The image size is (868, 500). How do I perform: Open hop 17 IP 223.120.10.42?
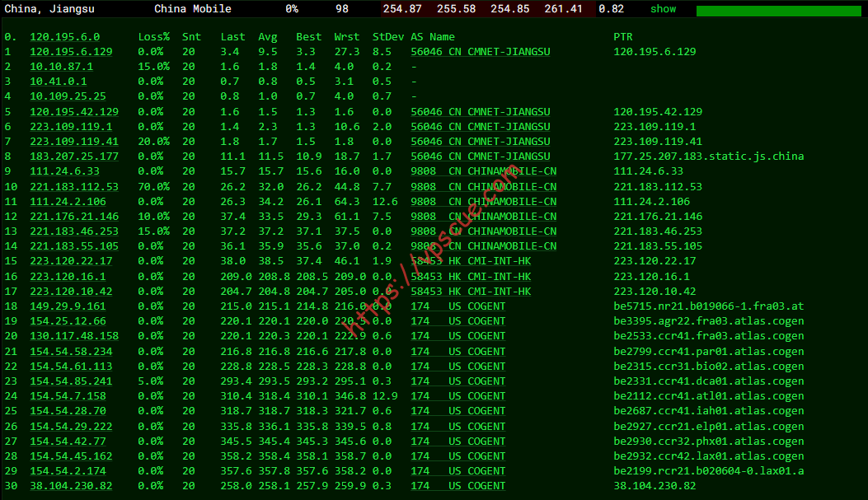(x=71, y=292)
